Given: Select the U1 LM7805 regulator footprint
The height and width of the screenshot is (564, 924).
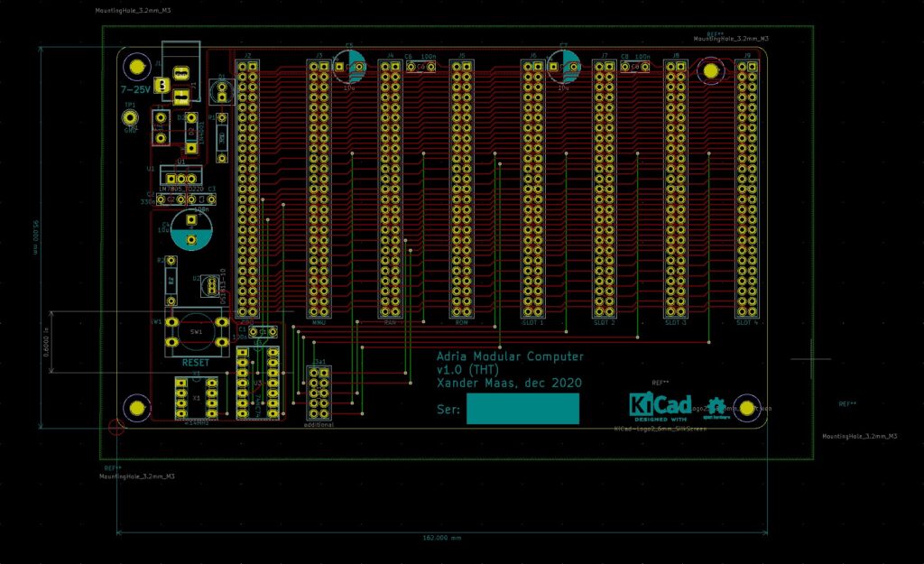Looking at the screenshot, I should (x=181, y=175).
